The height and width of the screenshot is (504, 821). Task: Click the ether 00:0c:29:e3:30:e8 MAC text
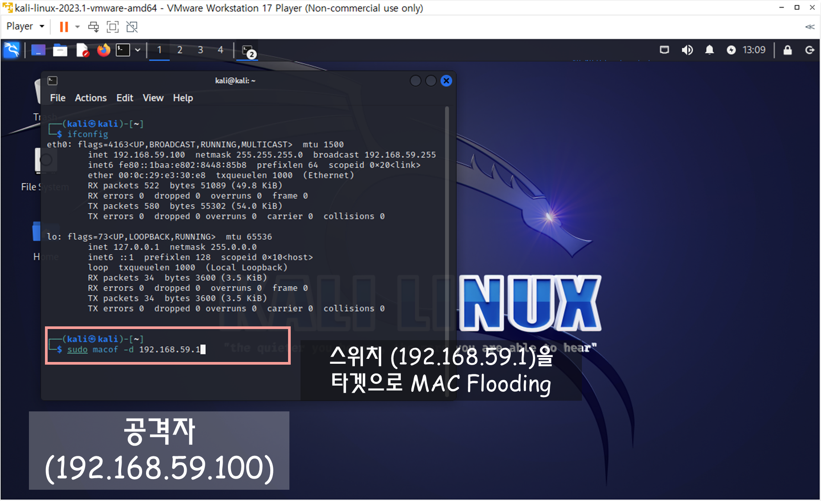147,175
